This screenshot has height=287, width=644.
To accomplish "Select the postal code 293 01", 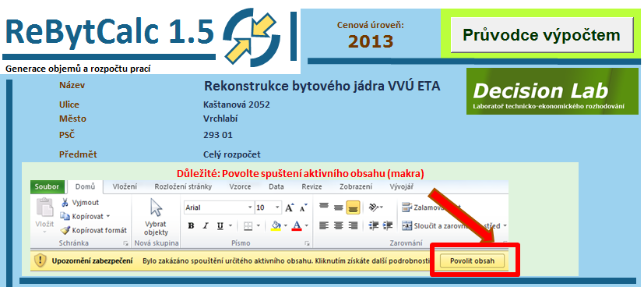I will pyautogui.click(x=218, y=135).
